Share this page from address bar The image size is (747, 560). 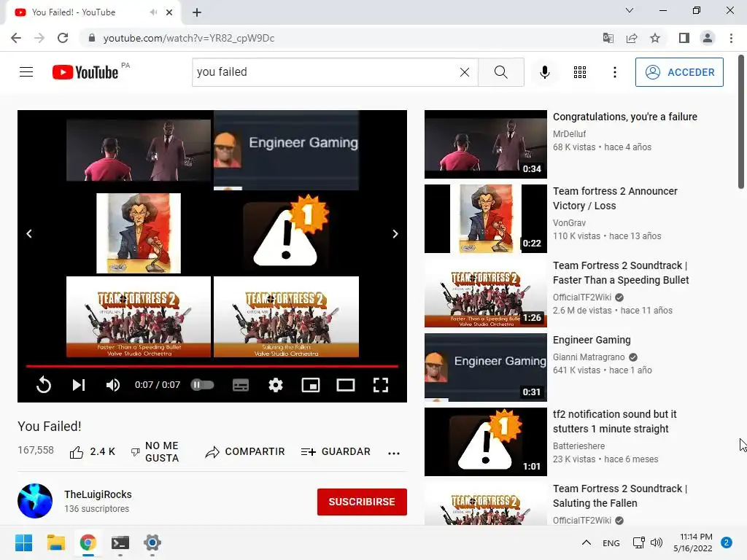(632, 38)
